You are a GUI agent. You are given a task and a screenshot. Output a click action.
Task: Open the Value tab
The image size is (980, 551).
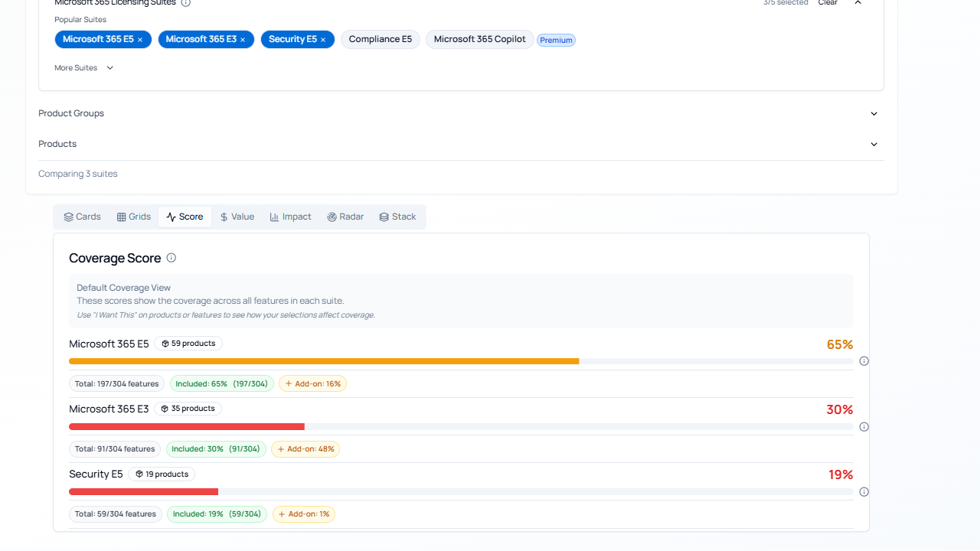tap(237, 217)
